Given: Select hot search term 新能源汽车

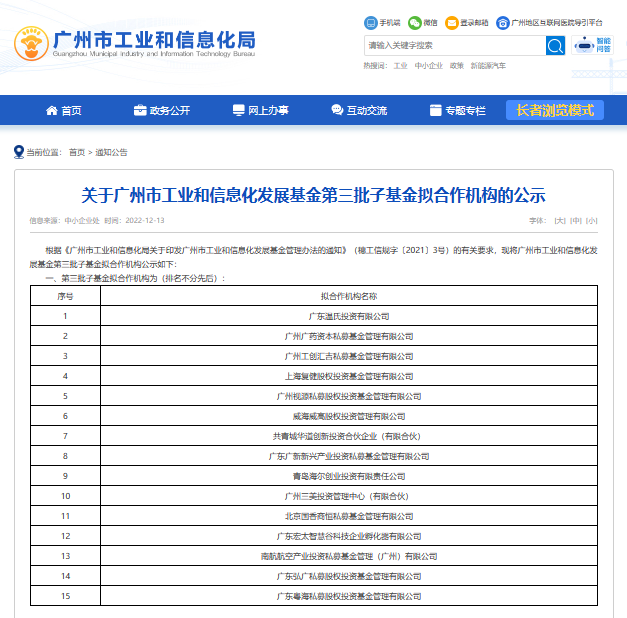Looking at the screenshot, I should tap(488, 66).
